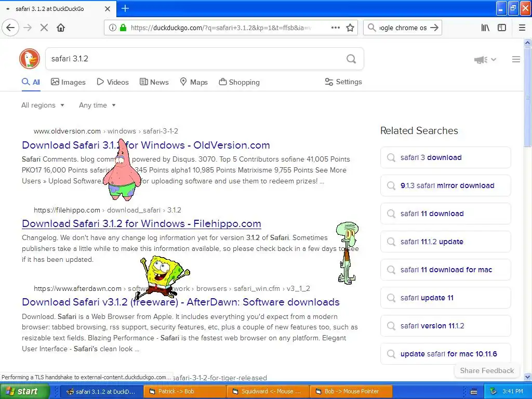
Task: Open page actions three-dot menu
Action: pyautogui.click(x=335, y=28)
